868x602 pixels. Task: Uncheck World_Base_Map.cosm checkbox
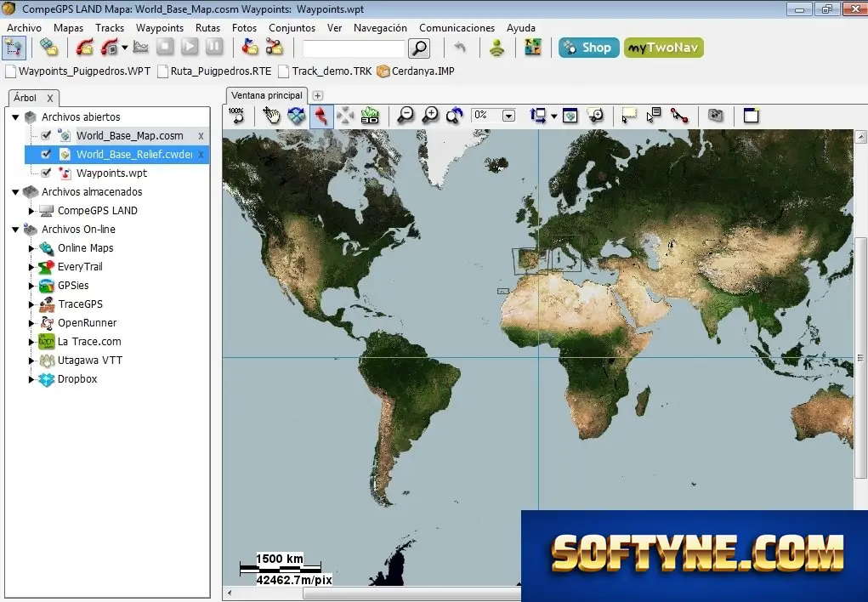47,135
